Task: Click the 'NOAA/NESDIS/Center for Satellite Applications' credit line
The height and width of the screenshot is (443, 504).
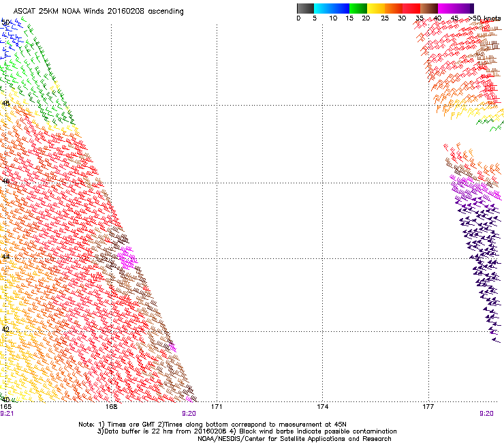Action: (294, 439)
